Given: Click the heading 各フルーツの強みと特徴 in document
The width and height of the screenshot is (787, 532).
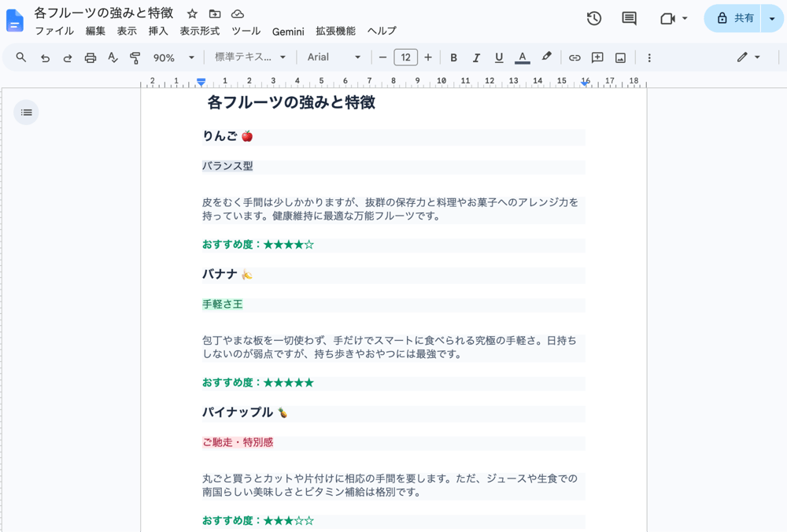Looking at the screenshot, I should 291,103.
